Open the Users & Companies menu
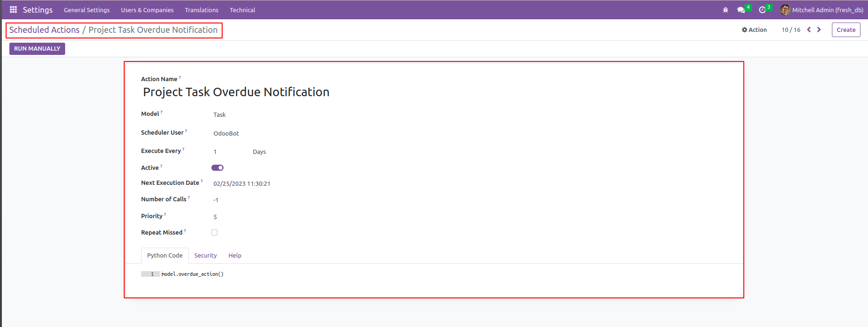868x327 pixels. pos(147,10)
